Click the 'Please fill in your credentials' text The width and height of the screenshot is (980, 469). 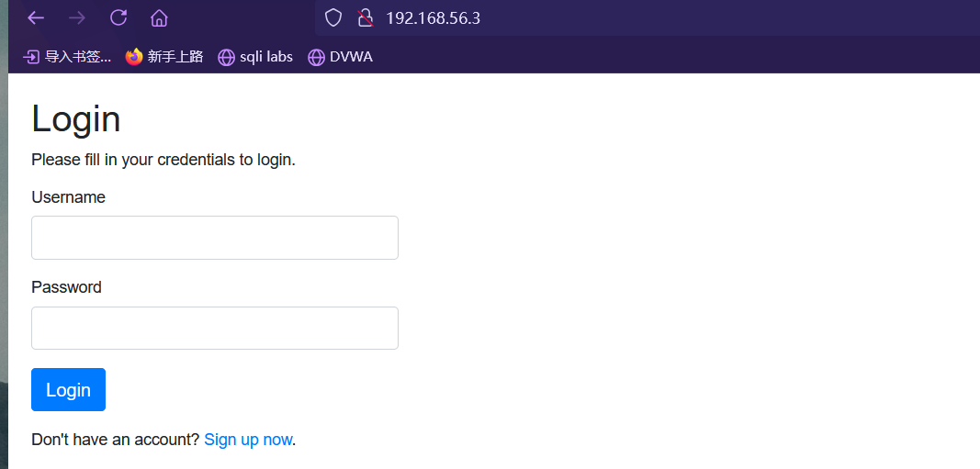[x=163, y=160]
